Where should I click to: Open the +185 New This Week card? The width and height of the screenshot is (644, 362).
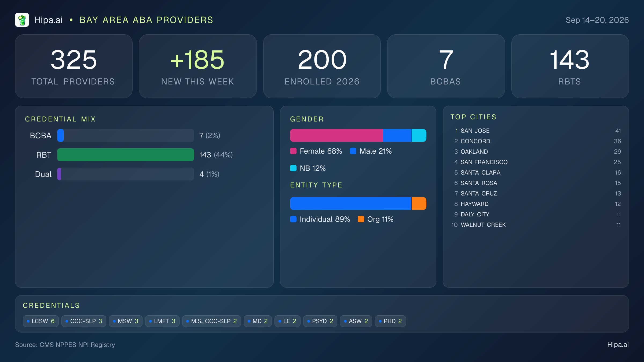[198, 66]
